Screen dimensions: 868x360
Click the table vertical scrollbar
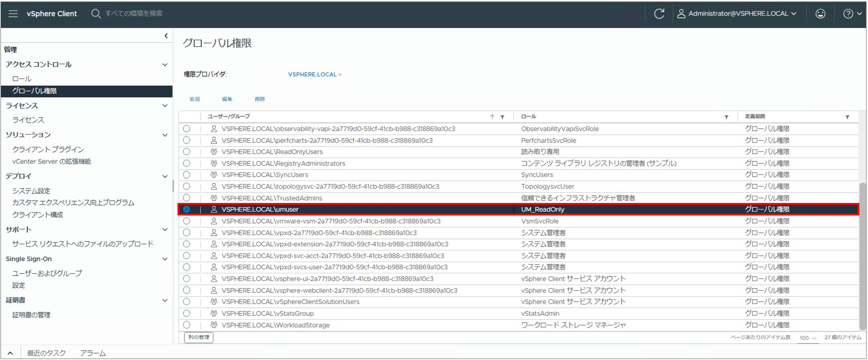click(x=863, y=256)
